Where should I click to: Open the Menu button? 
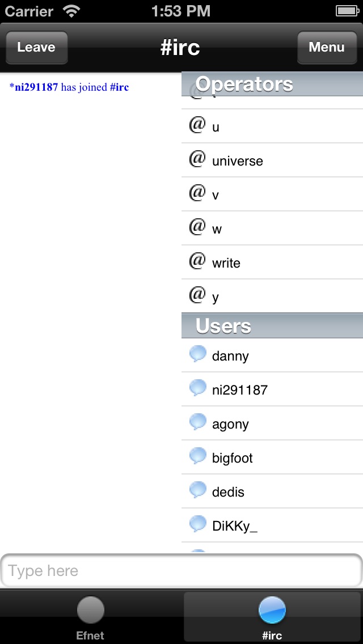327,47
